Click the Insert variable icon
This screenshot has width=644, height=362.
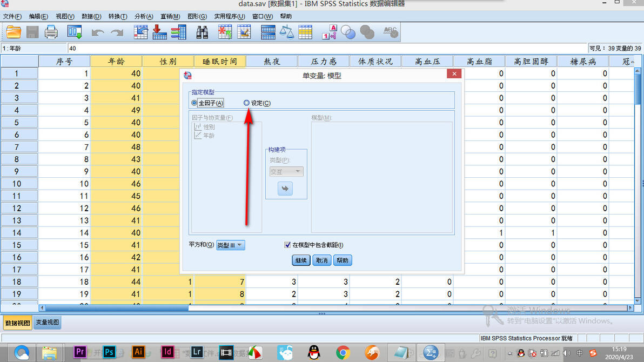point(244,32)
